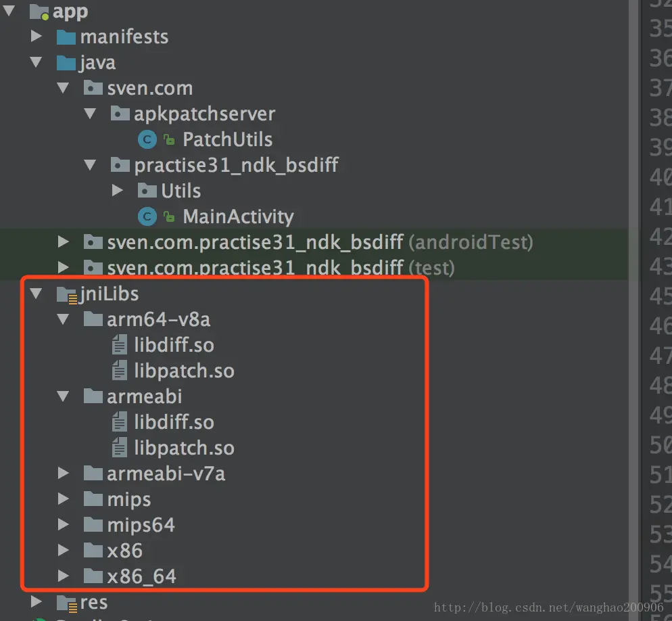Select the armeabi-v7a folder label

pyautogui.click(x=166, y=474)
